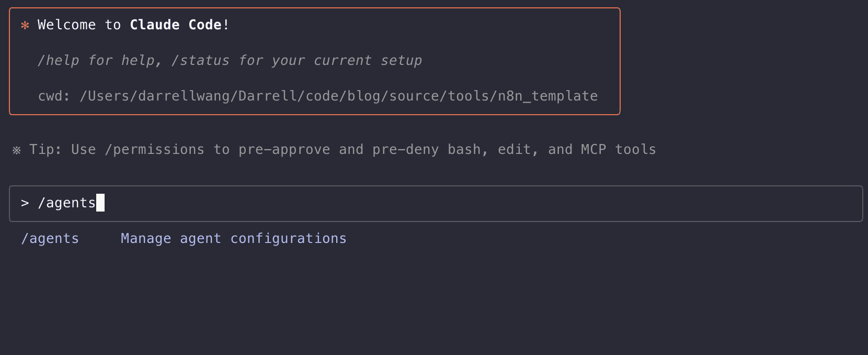The image size is (868, 355).
Task: Click the blinking cursor block after /agents
Action: point(100,203)
